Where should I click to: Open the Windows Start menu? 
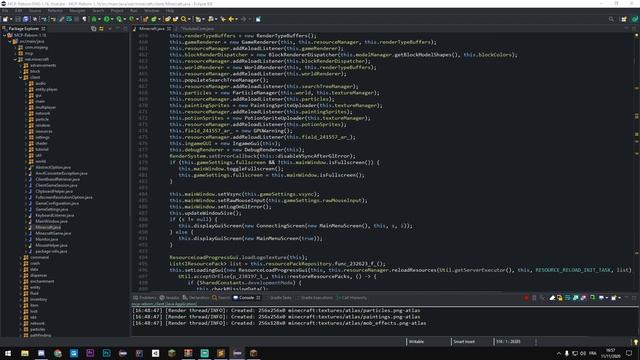(8, 353)
